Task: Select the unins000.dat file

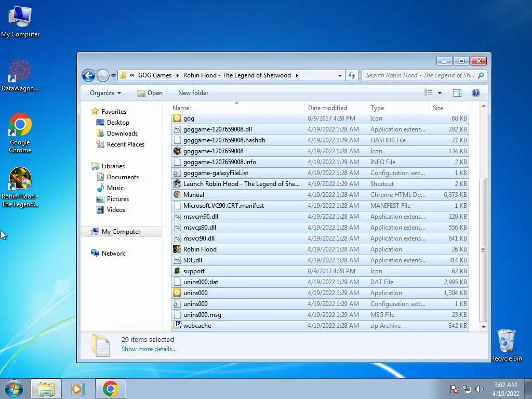Action: pyautogui.click(x=320, y=282)
